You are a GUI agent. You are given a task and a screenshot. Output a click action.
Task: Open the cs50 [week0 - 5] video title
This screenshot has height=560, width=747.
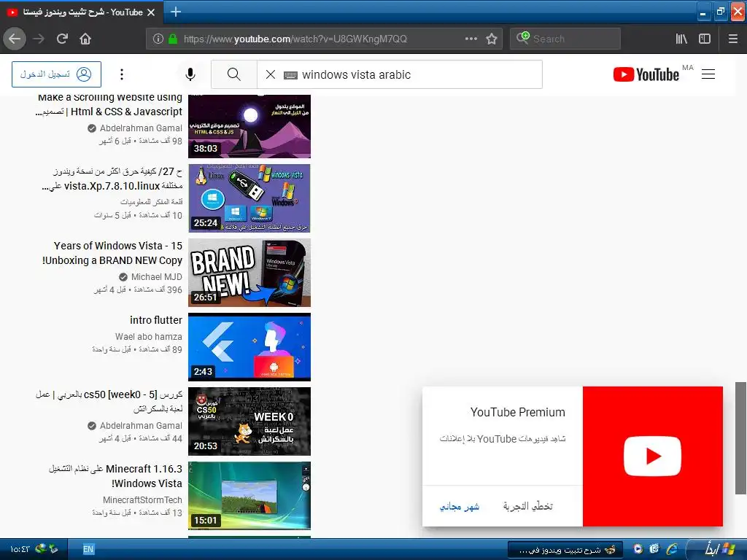(109, 402)
